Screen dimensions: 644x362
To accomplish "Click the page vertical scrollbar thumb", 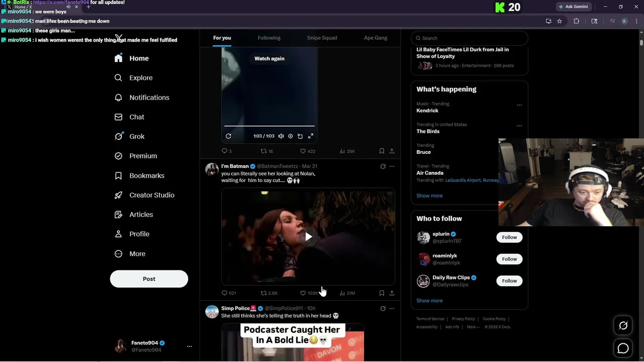I will tap(641, 42).
